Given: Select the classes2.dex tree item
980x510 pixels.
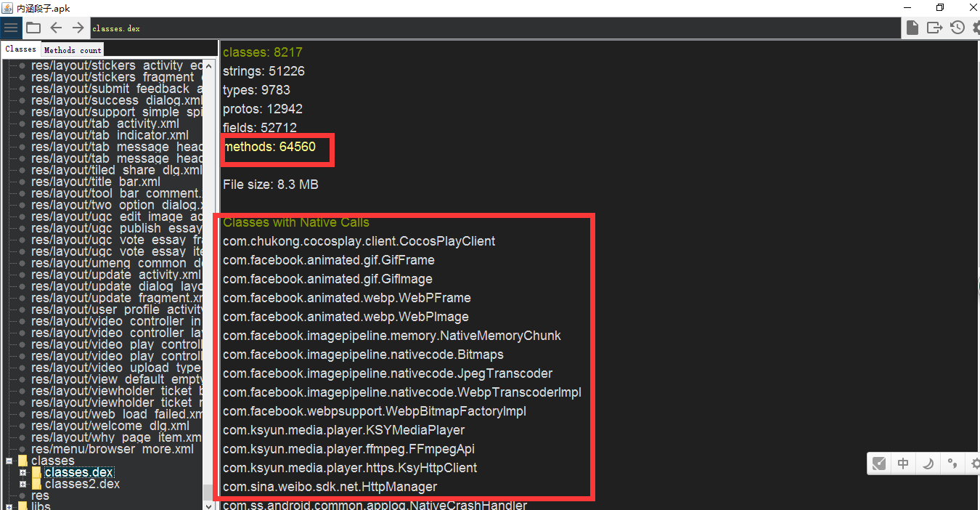Looking at the screenshot, I should click(x=82, y=484).
